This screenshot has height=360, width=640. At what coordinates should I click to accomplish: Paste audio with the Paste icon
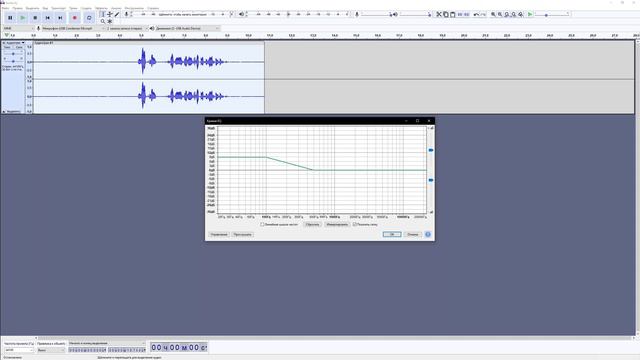pos(453,14)
